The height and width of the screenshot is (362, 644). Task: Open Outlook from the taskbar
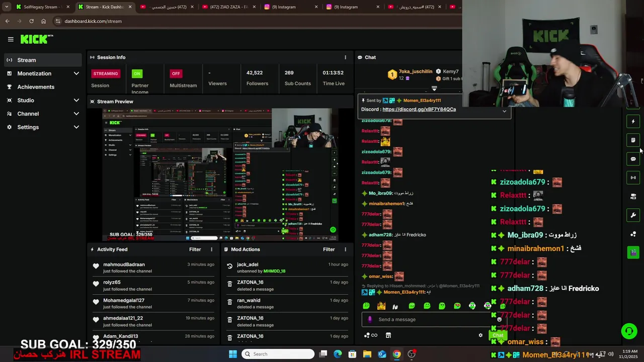(x=382, y=354)
